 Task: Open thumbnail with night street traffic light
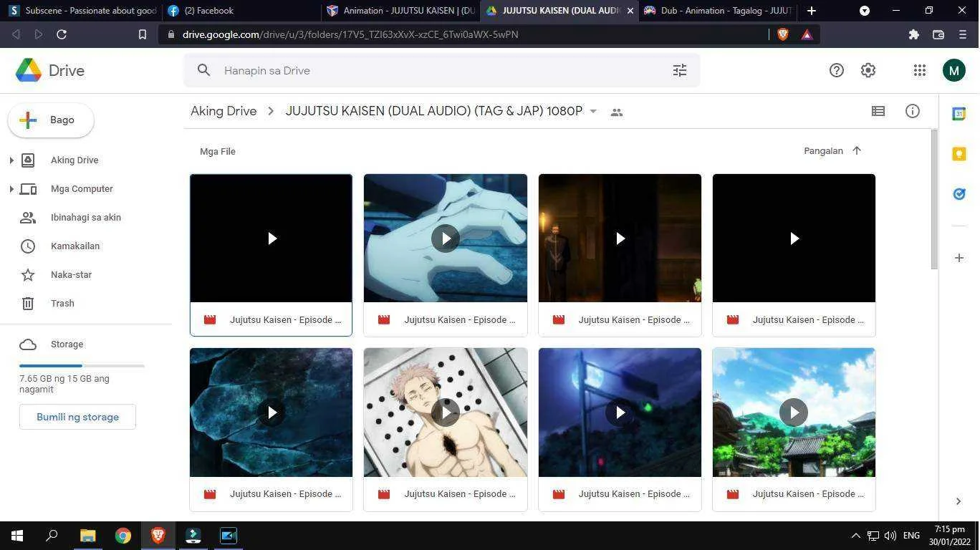620,412
